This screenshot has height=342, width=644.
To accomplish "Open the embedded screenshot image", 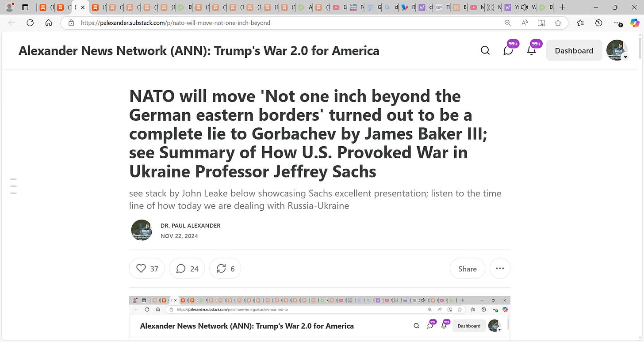I will (x=320, y=318).
